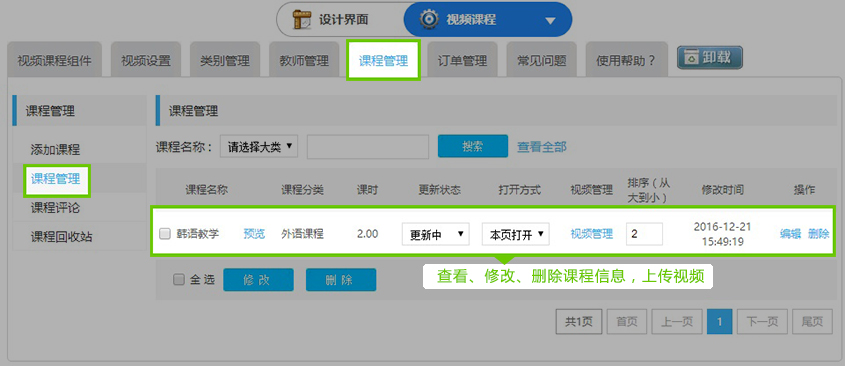The width and height of the screenshot is (845, 366).
Task: Click the 下一页 pagination button
Action: 763,322
